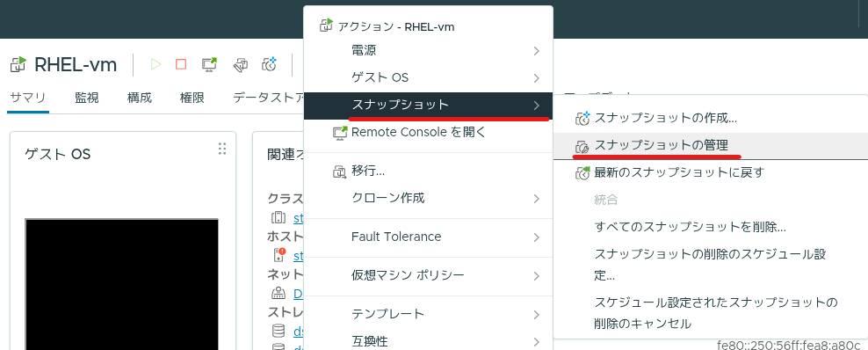Open the スナップショット submenu
Image resolution: width=868 pixels, height=350 pixels.
428,106
